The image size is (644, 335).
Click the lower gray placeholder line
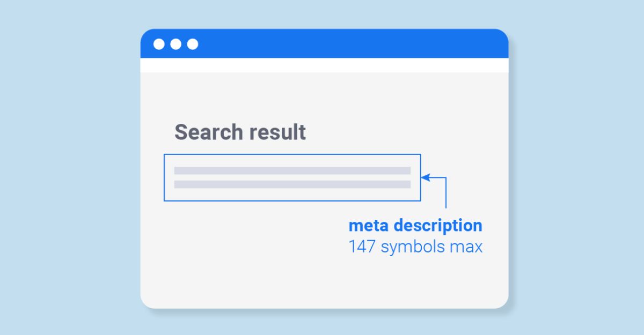292,184
